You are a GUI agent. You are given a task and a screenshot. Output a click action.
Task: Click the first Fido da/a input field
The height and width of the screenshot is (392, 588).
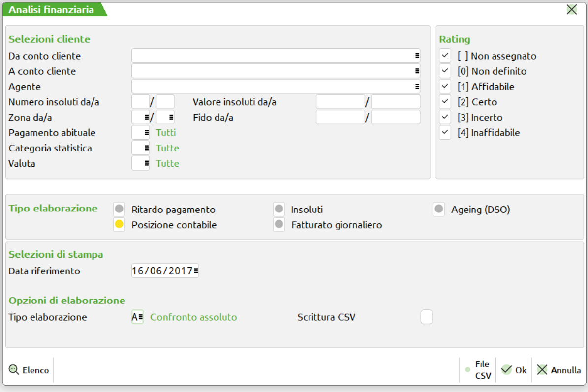coord(340,118)
